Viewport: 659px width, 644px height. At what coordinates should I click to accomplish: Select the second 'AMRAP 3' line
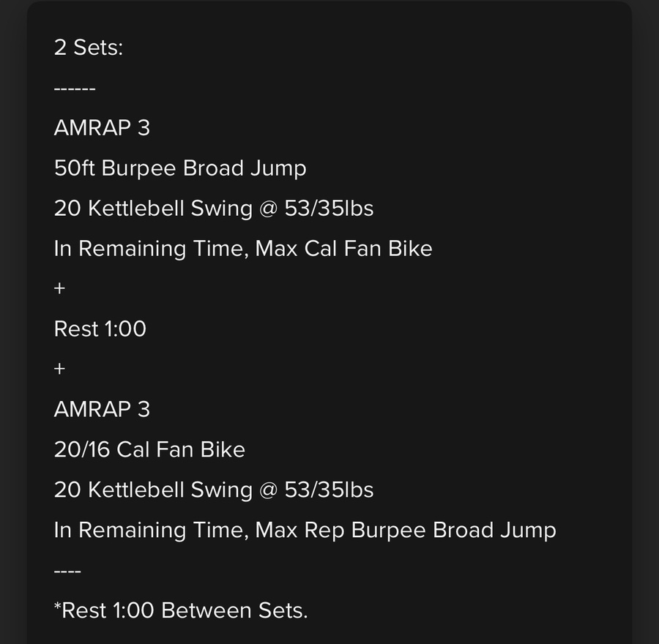click(x=102, y=409)
